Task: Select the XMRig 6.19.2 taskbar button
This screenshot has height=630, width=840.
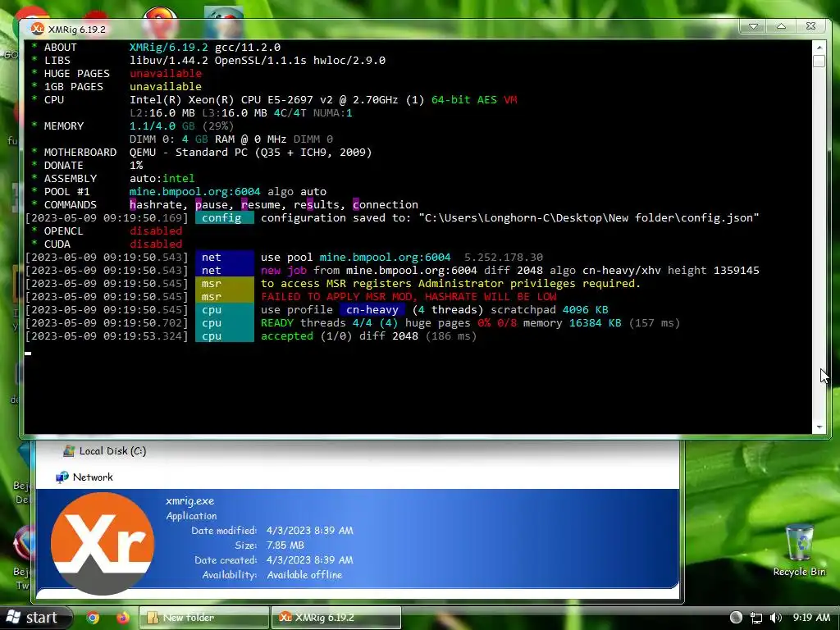Action: 336,618
